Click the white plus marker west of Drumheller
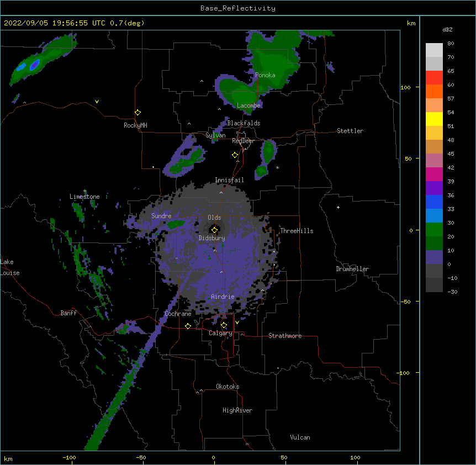The width and height of the screenshot is (476, 465). (338, 207)
